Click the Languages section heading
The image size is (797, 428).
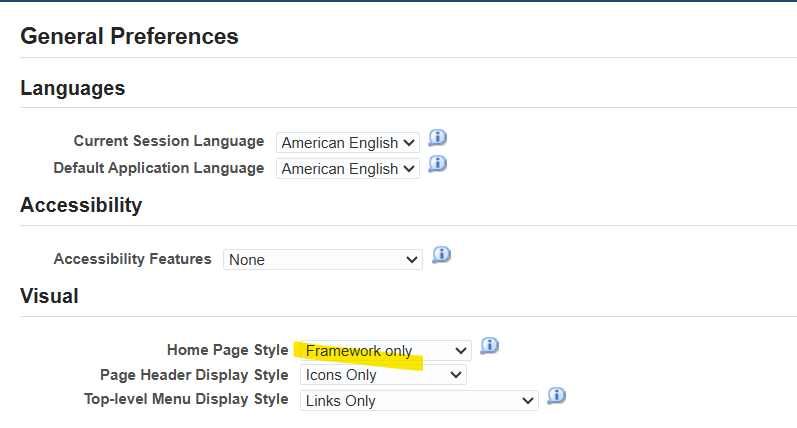pyautogui.click(x=73, y=88)
